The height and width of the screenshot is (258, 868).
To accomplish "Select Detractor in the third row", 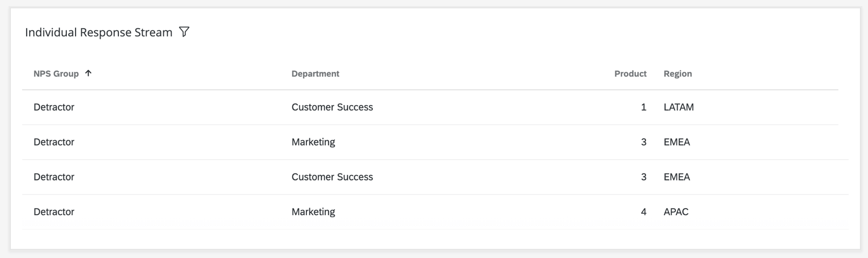I will point(54,177).
